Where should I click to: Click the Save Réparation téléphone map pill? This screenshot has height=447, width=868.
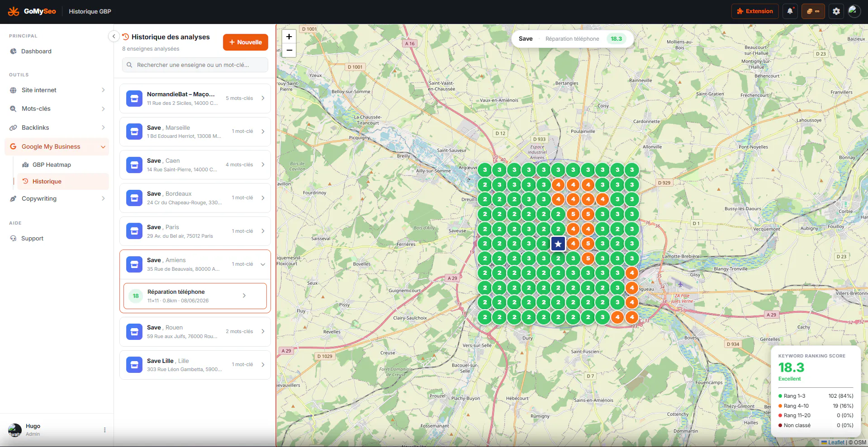pos(572,39)
